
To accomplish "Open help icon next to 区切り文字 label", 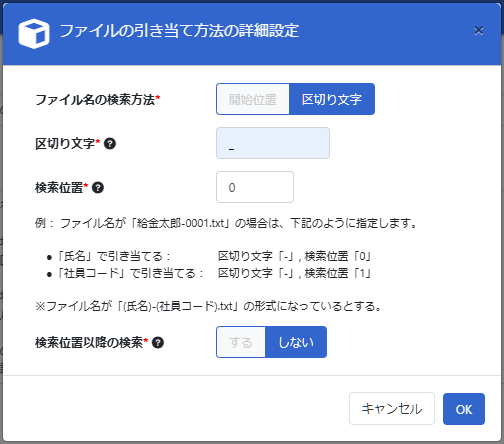I will pyautogui.click(x=110, y=144).
